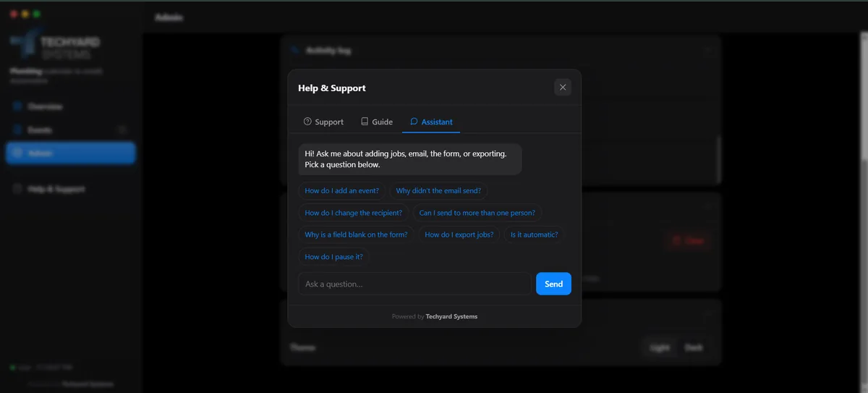Image resolution: width=868 pixels, height=393 pixels.
Task: Pick "How do I pause it?" suggestion
Action: tap(333, 256)
